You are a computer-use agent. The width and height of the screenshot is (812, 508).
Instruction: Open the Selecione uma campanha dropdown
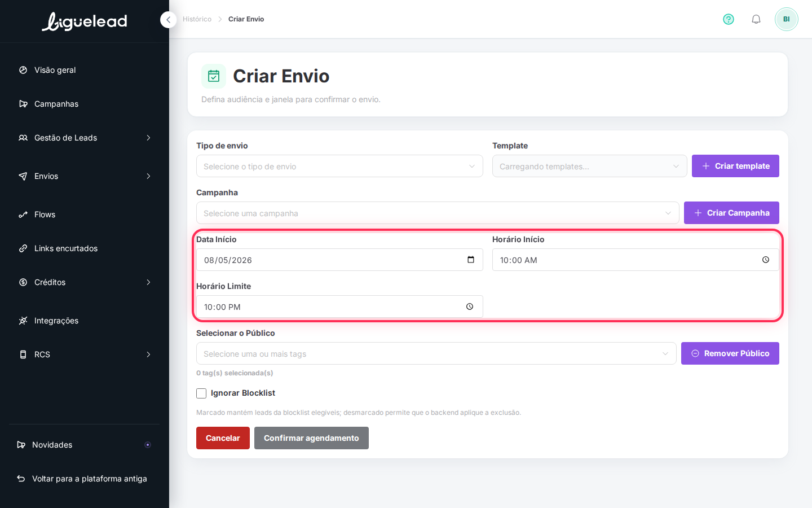[438, 213]
